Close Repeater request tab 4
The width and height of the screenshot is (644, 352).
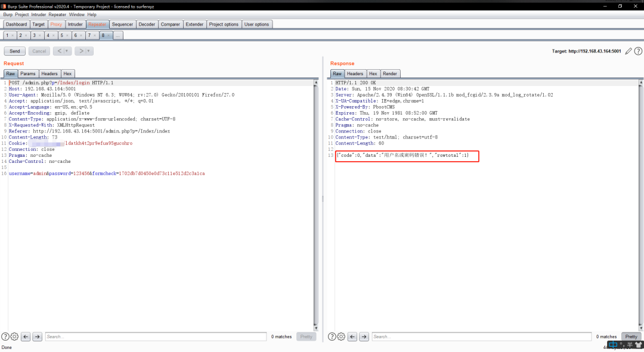click(x=54, y=36)
